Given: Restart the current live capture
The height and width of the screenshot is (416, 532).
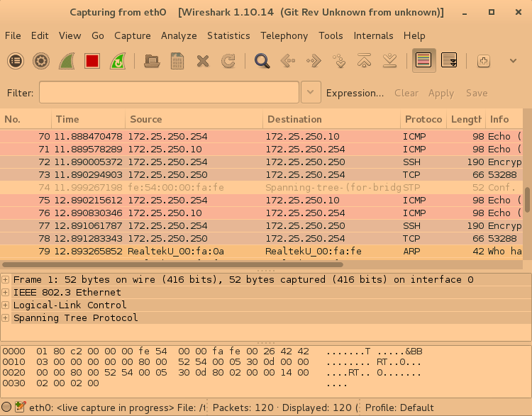Looking at the screenshot, I should pos(118,61).
